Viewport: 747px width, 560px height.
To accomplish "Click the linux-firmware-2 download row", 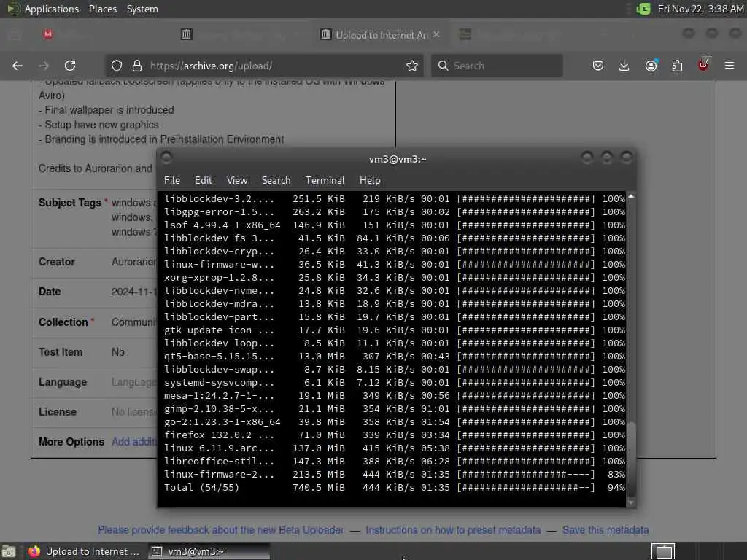I will [395, 474].
